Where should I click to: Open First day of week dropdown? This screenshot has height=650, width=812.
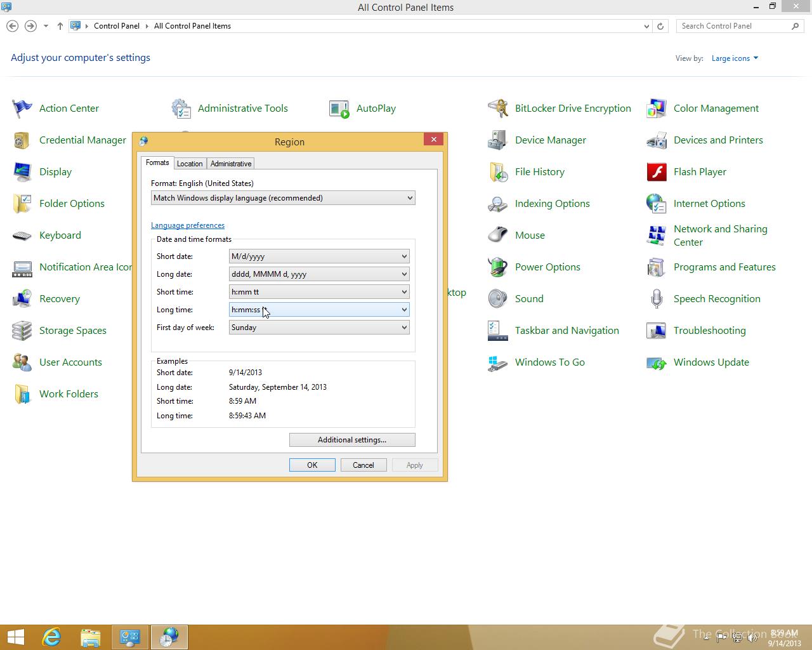[319, 328]
